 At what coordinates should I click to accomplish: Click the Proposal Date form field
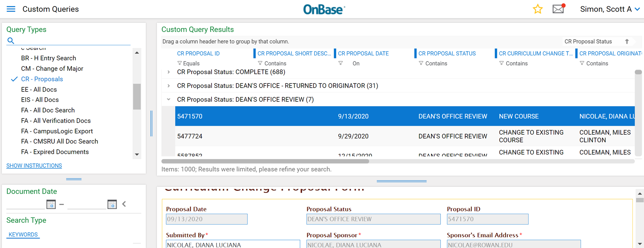point(207,219)
